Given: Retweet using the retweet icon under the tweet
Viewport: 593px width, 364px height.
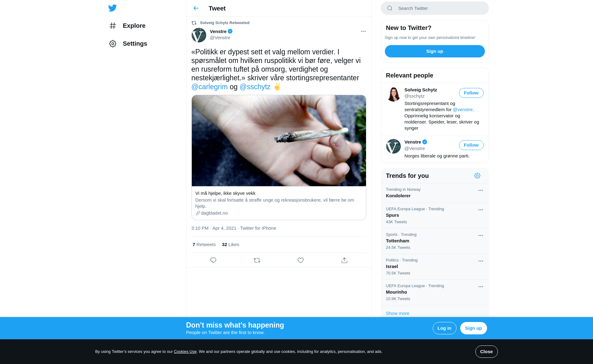Looking at the screenshot, I should [257, 260].
